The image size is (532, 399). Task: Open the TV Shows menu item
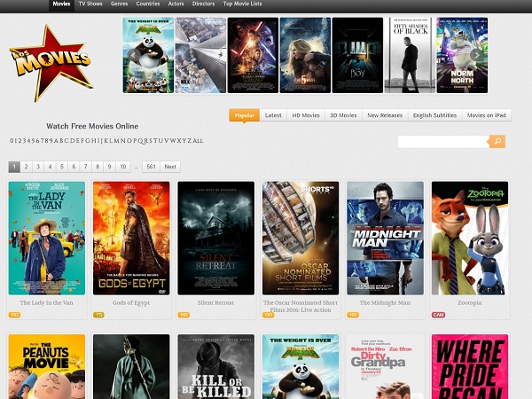point(90,4)
